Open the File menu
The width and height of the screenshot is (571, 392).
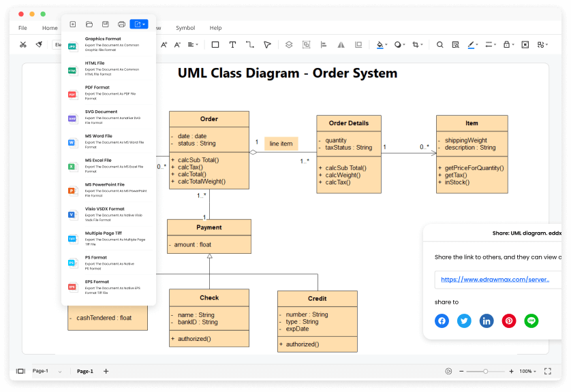click(x=22, y=28)
